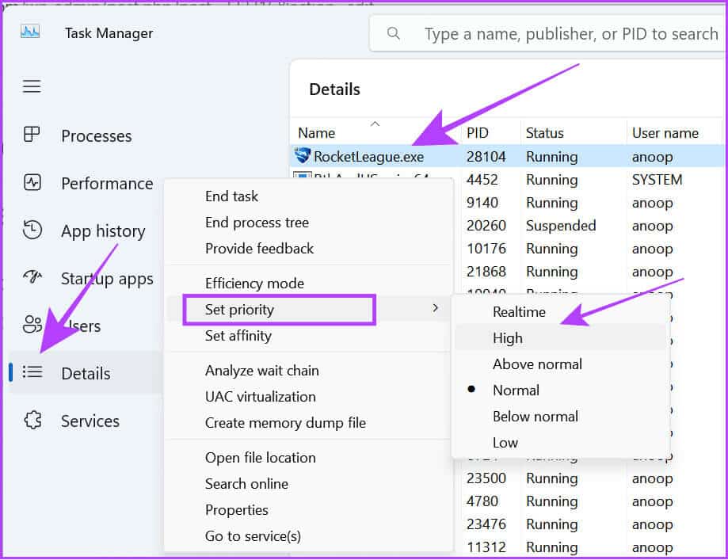The height and width of the screenshot is (560, 728).
Task: Set priority to Low
Action: pyautogui.click(x=505, y=443)
